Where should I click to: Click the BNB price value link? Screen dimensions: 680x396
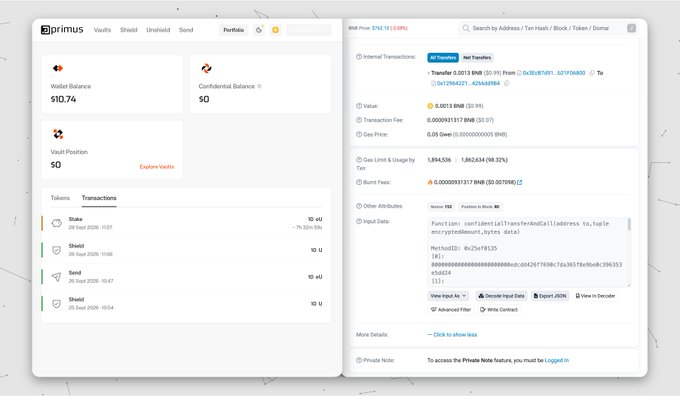(380, 28)
